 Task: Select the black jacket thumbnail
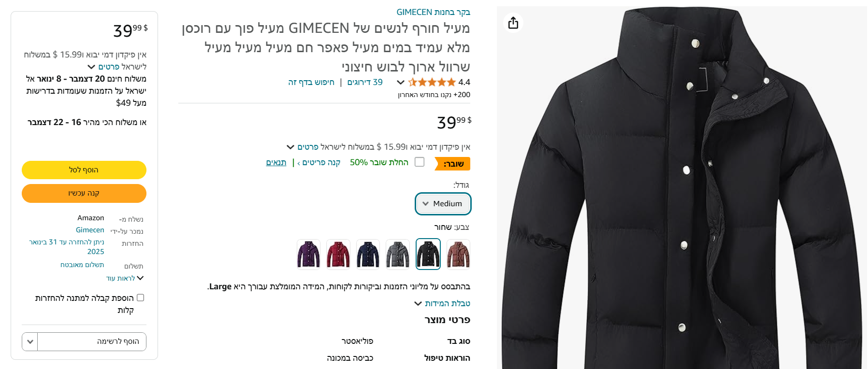coord(428,254)
